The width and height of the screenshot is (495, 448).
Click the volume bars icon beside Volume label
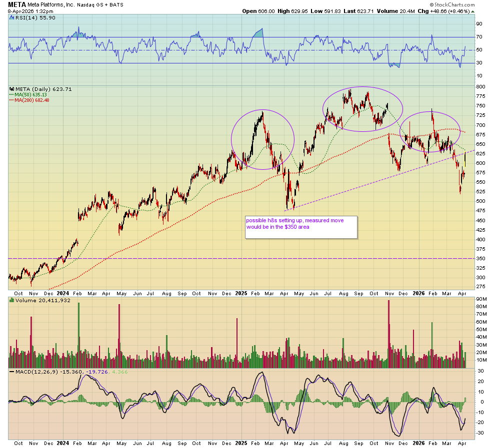[12, 301]
